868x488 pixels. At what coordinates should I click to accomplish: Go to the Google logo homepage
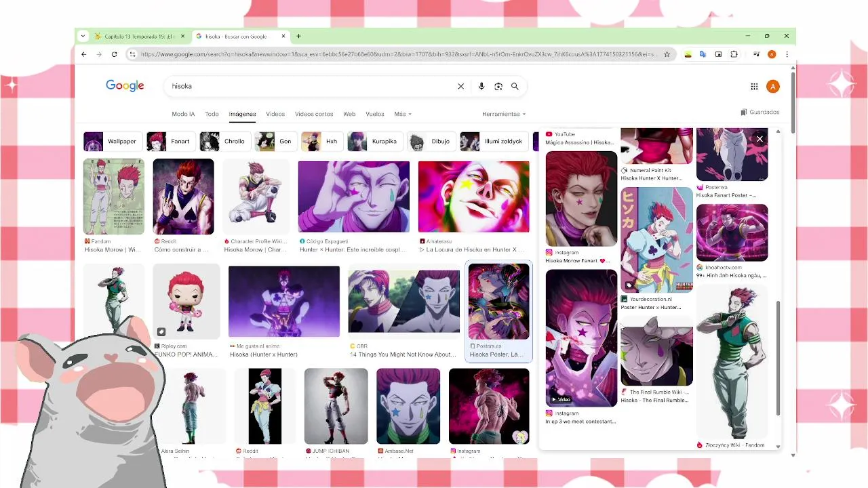[125, 85]
